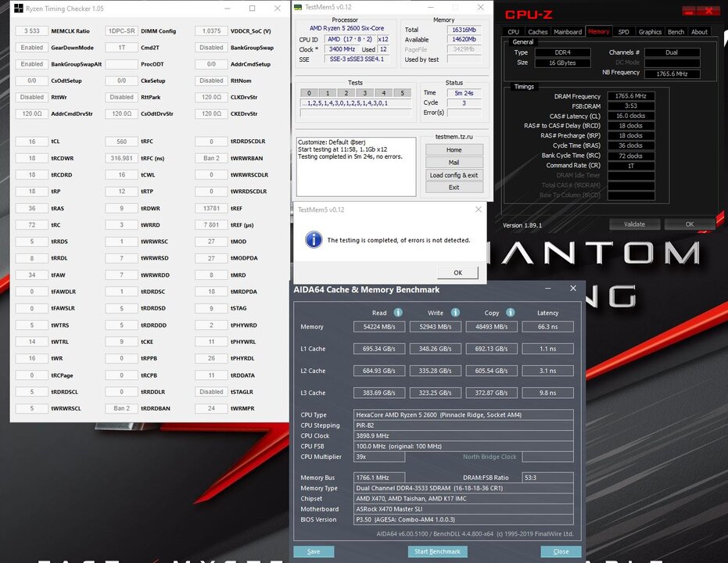Viewport: 728px width, 563px height.
Task: Click the tREF value 13781
Action: [x=211, y=208]
